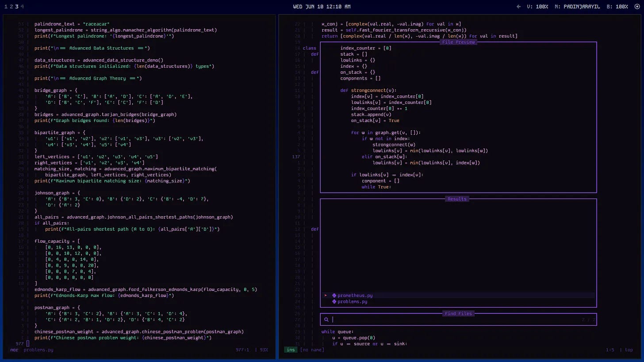The image size is (644, 362).
Task: Click the left arrow icon in top bar
Action: 519,7
